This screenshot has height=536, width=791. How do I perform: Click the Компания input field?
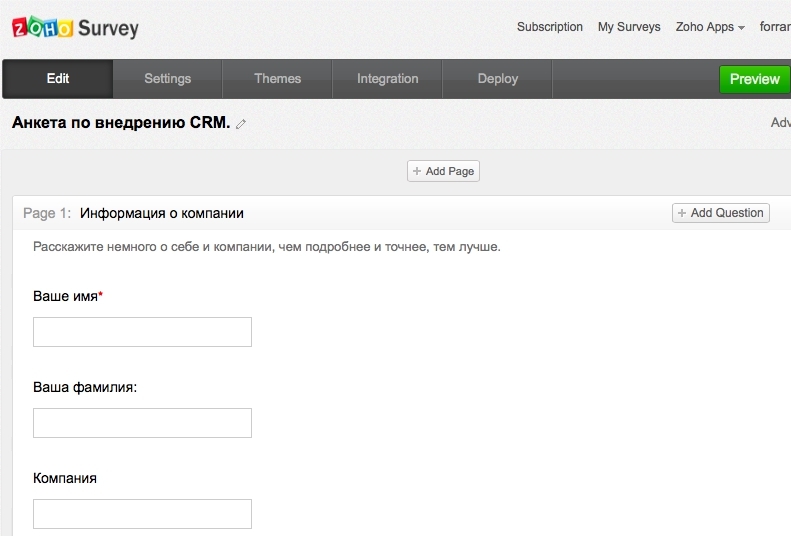point(142,514)
